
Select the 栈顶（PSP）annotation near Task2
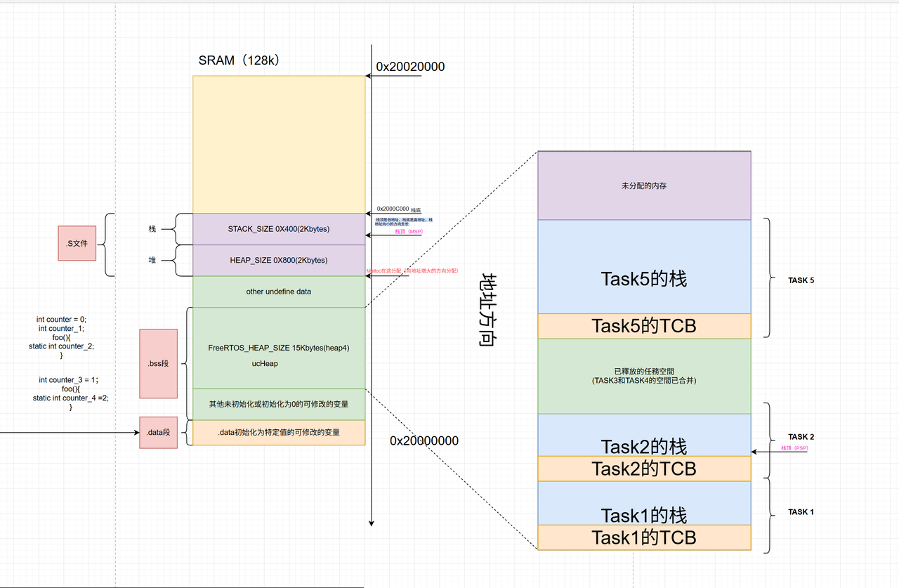pyautogui.click(x=794, y=447)
